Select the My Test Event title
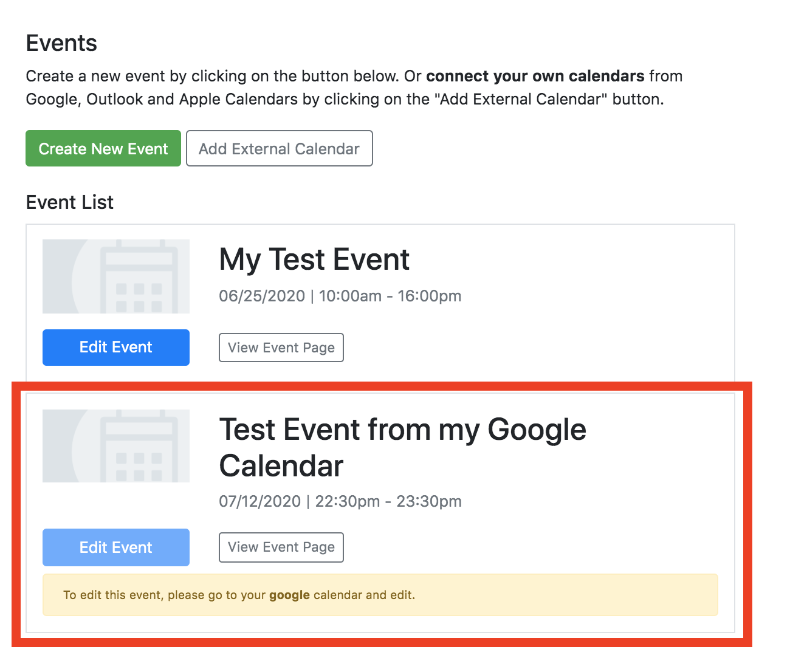The height and width of the screenshot is (672, 790). [x=314, y=259]
